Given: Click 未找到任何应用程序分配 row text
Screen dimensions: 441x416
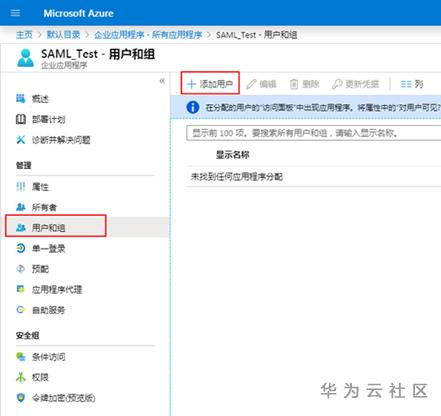Looking at the screenshot, I should [x=237, y=177].
